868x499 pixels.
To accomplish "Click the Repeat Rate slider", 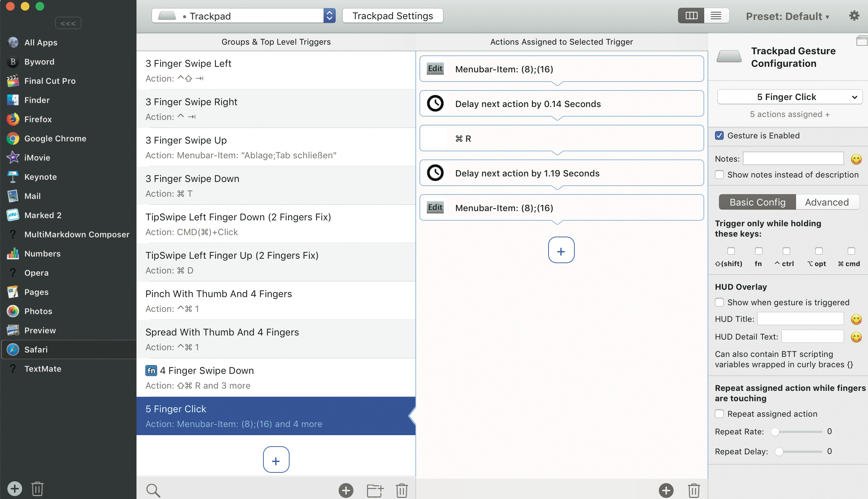I will coord(798,431).
